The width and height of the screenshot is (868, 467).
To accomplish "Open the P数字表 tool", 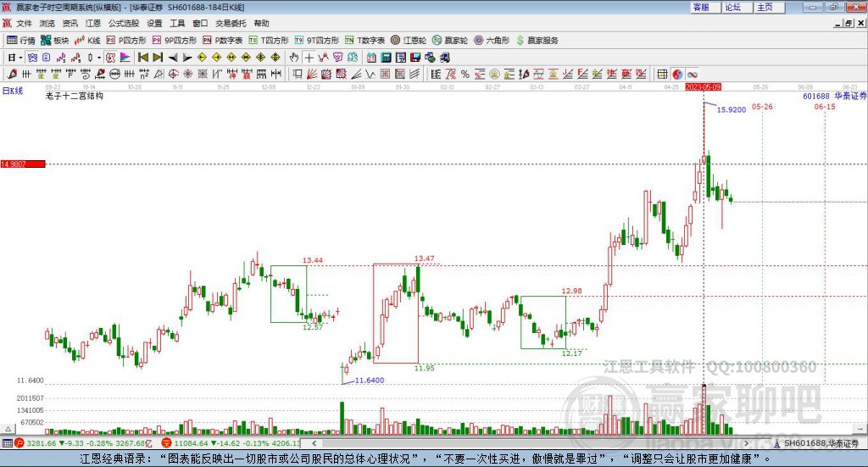I will (223, 41).
